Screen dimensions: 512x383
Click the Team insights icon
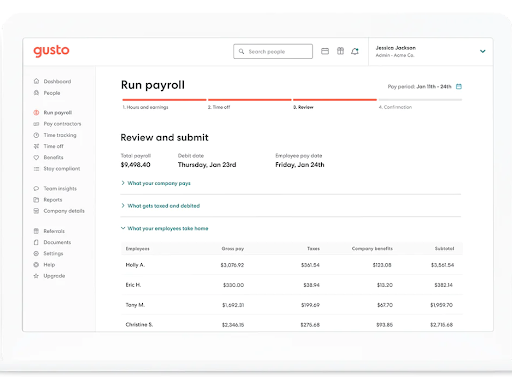[x=36, y=188]
